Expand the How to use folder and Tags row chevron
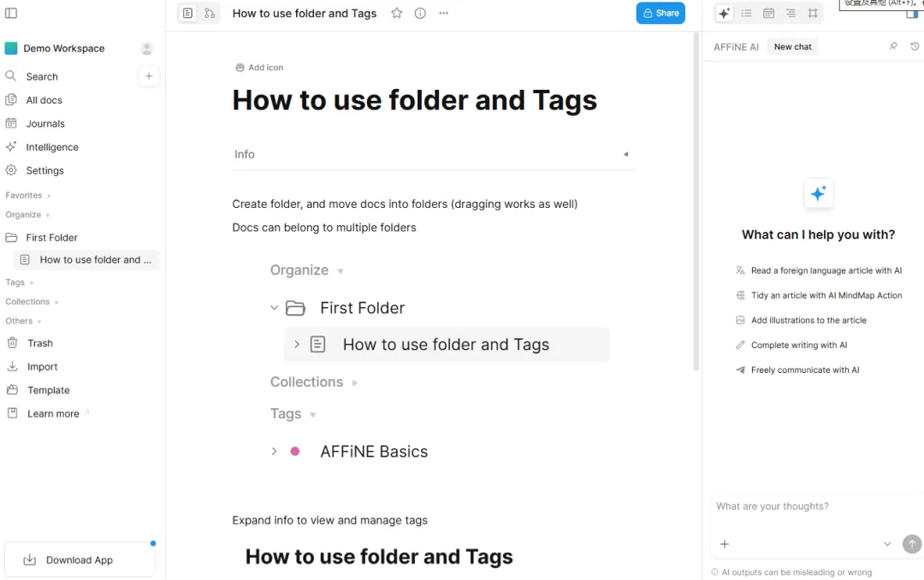Viewport: 924px width, 580px height. pyautogui.click(x=297, y=344)
